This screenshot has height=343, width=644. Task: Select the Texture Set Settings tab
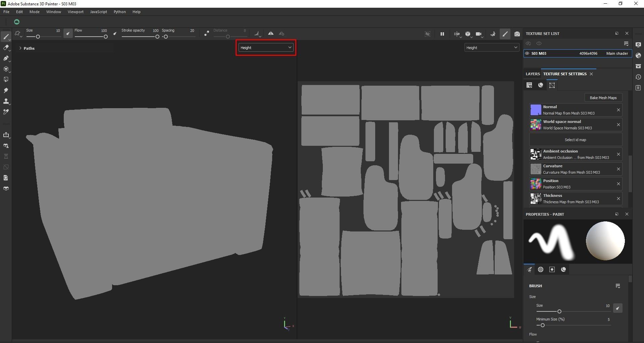565,74
